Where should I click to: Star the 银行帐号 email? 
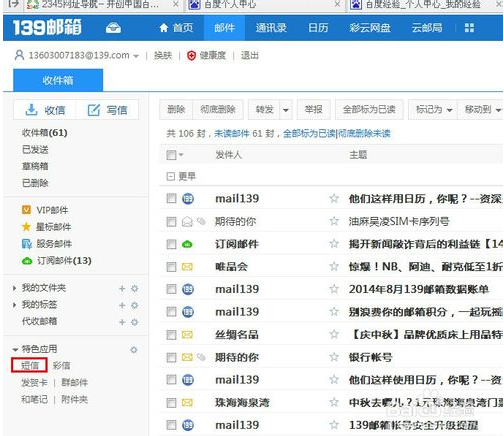334,357
